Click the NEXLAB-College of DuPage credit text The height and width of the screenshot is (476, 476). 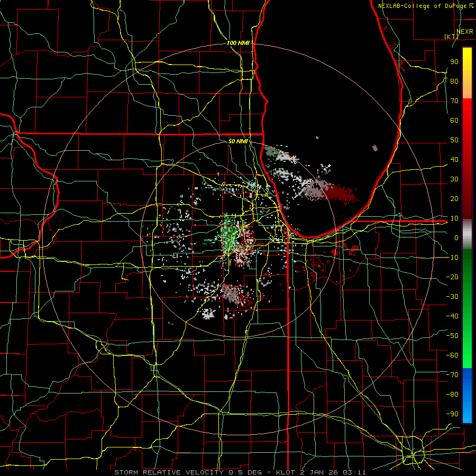click(x=424, y=6)
